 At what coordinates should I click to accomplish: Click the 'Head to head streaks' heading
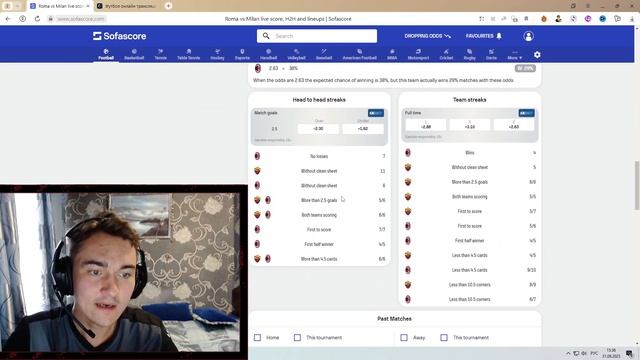[319, 100]
